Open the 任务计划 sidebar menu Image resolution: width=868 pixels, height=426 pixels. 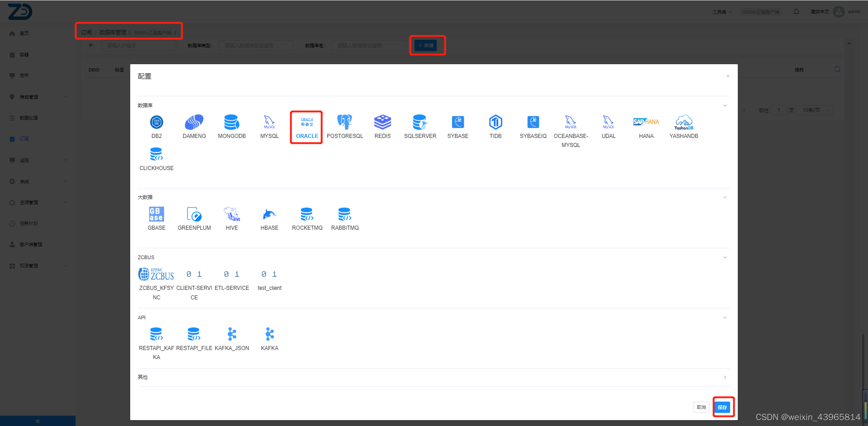pyautogui.click(x=28, y=223)
